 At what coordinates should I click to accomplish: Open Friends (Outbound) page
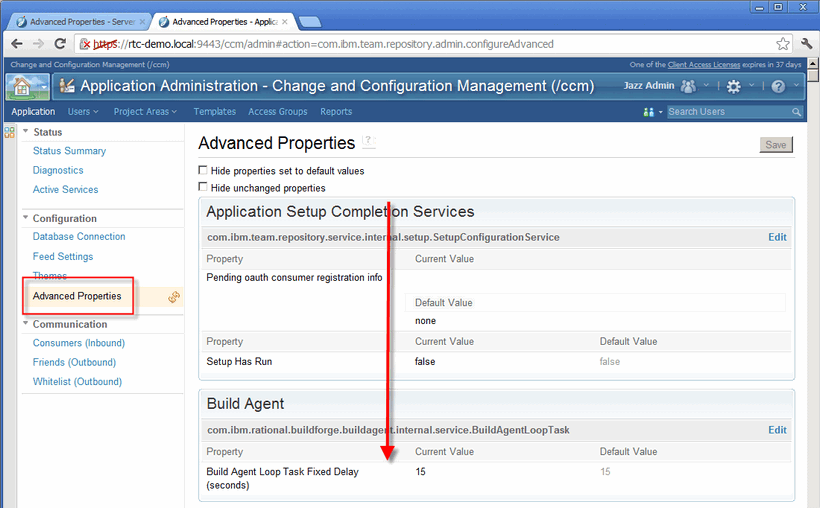[74, 362]
